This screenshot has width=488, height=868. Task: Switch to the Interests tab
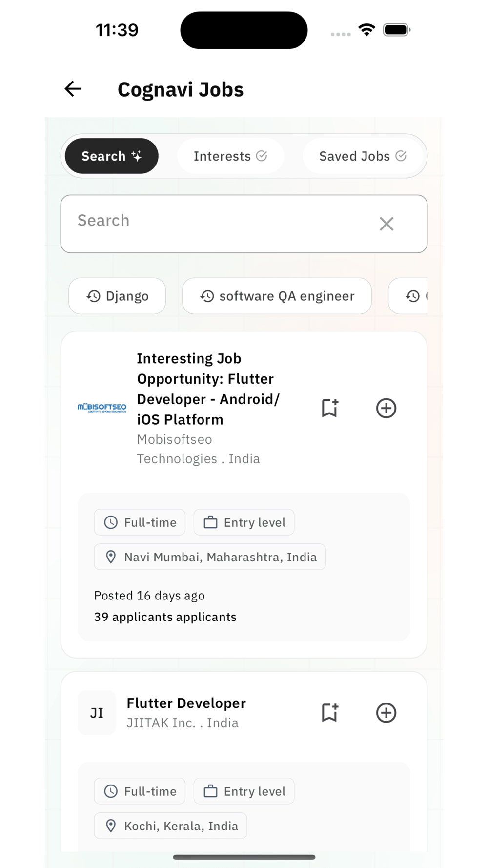[230, 156]
